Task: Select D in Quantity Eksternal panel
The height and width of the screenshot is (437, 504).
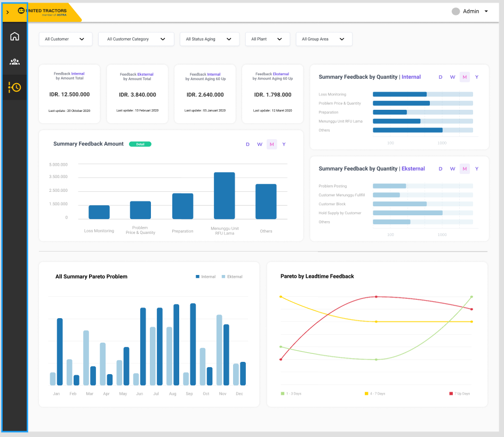Action: coord(441,169)
